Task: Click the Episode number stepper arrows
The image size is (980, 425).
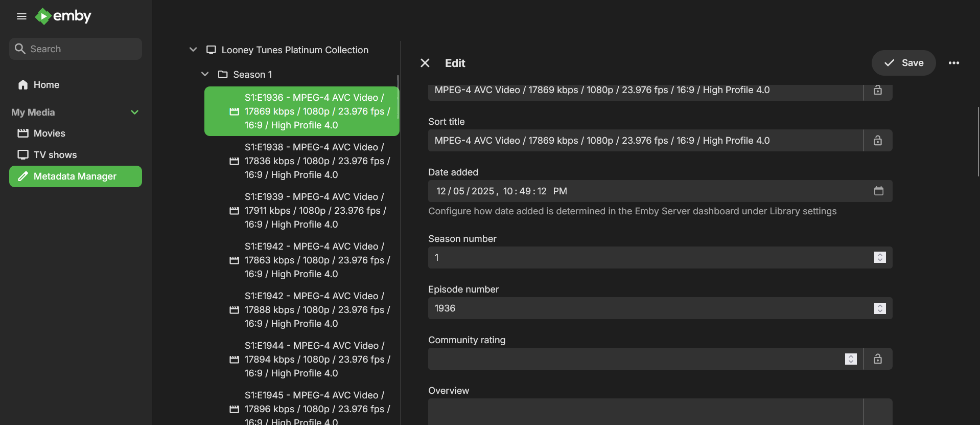Action: tap(879, 308)
